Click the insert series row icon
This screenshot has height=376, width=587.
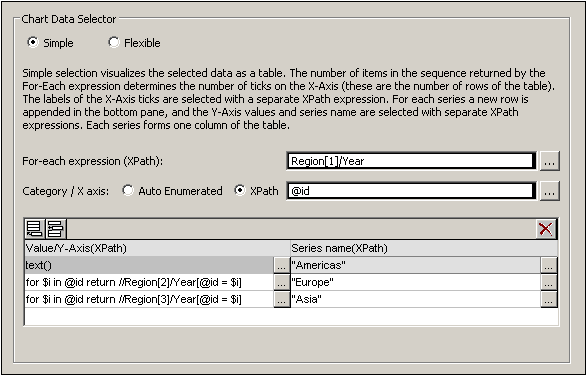tap(56, 229)
